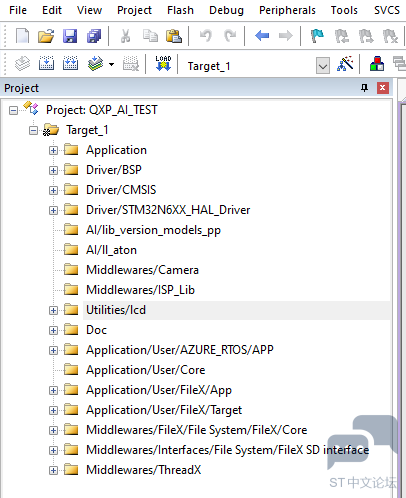The width and height of the screenshot is (406, 498).
Task: Click the Batch Build icon
Action: pos(96,63)
